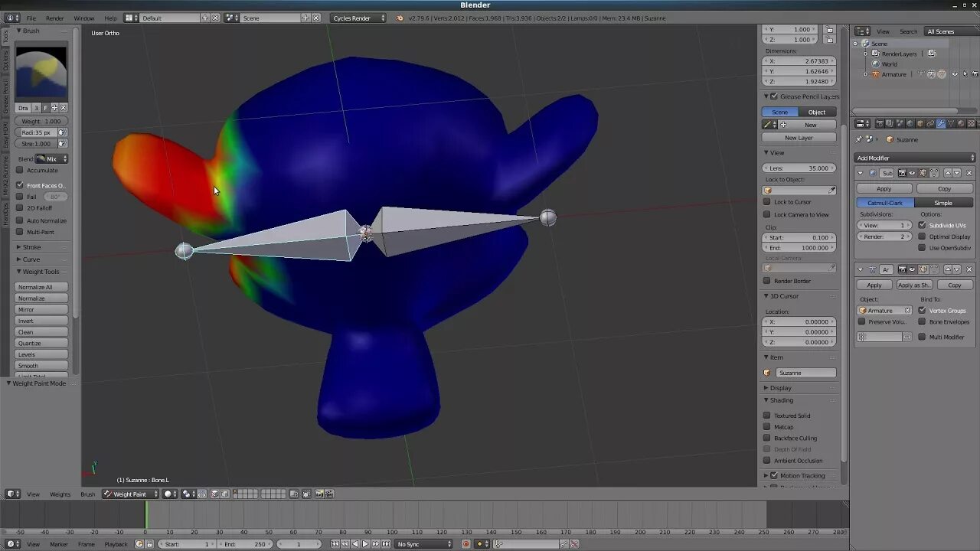Open the Object Constraints chain icon tab

coord(930,123)
